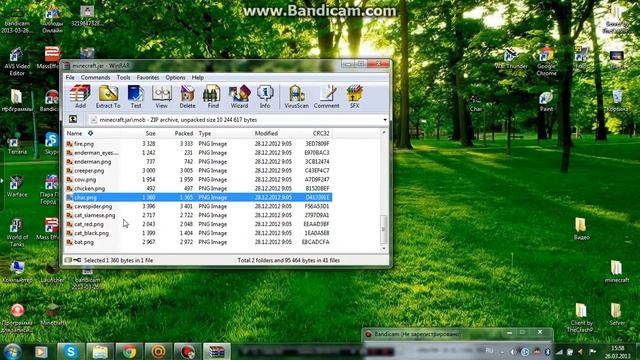Open the File menu
This screenshot has width=640, height=360.
[x=70, y=77]
